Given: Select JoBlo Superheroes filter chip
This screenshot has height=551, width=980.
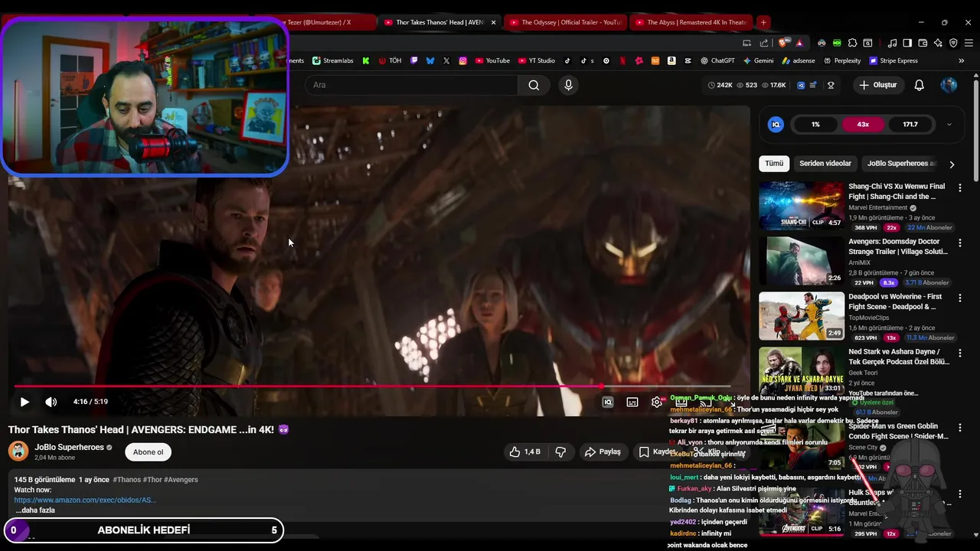Looking at the screenshot, I should pos(901,164).
